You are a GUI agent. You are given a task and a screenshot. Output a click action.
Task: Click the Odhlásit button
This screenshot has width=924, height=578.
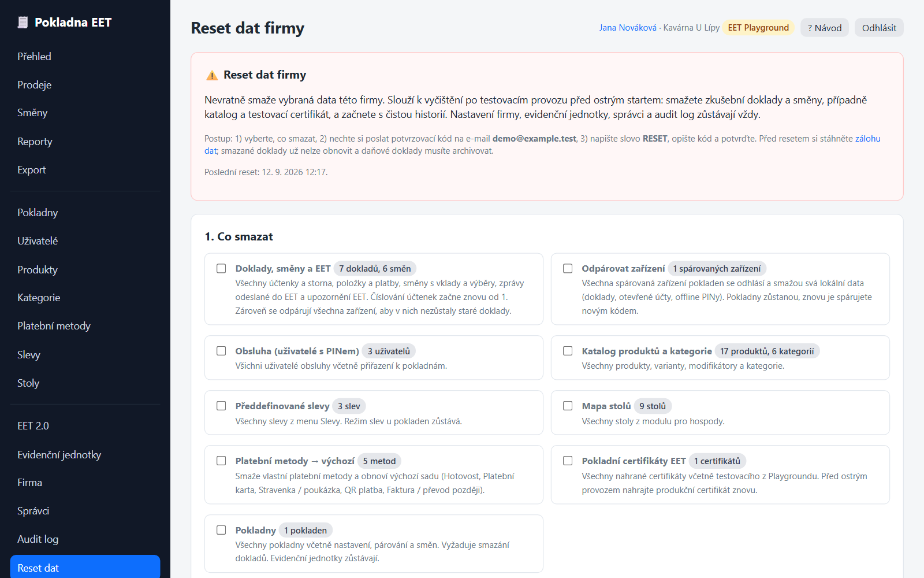point(879,28)
